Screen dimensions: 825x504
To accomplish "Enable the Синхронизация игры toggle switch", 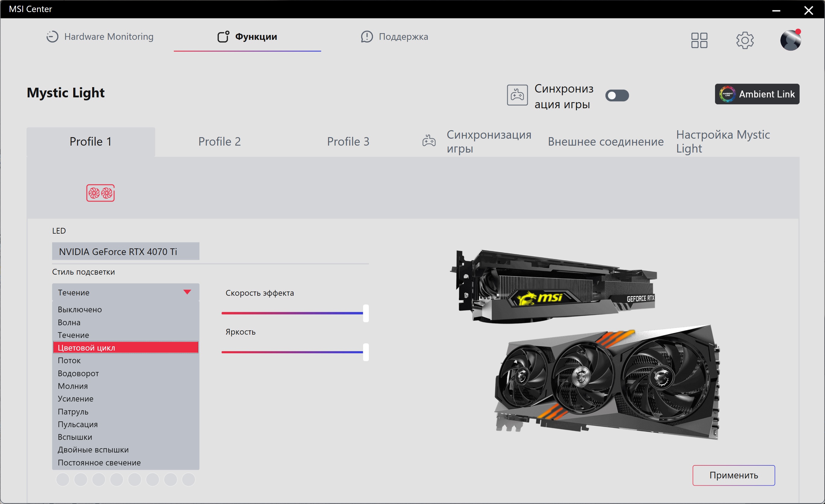I will coord(617,96).
